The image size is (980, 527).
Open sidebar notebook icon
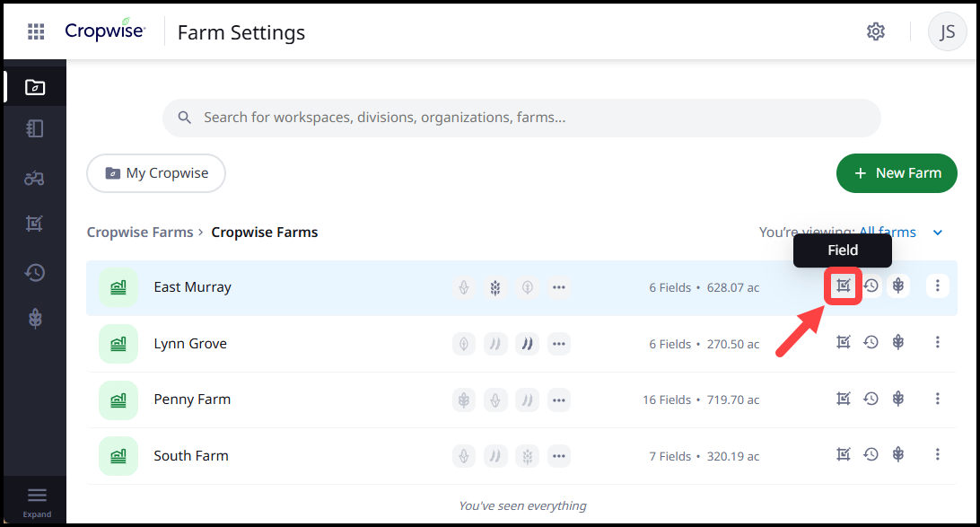point(34,129)
